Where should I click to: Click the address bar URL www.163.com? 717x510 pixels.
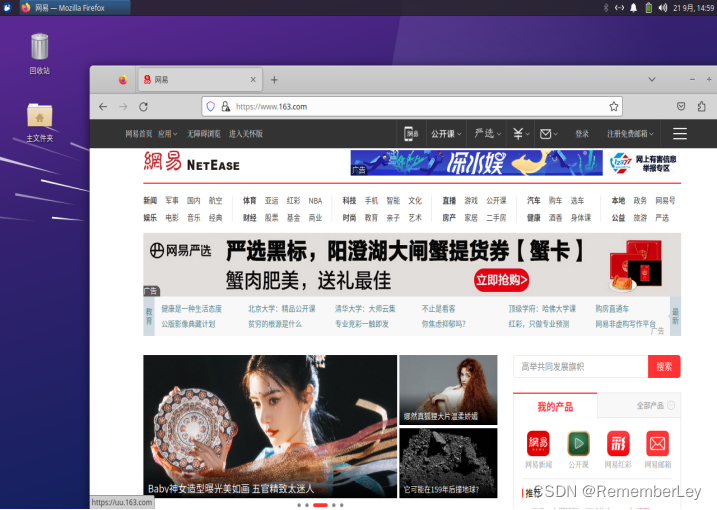[272, 107]
